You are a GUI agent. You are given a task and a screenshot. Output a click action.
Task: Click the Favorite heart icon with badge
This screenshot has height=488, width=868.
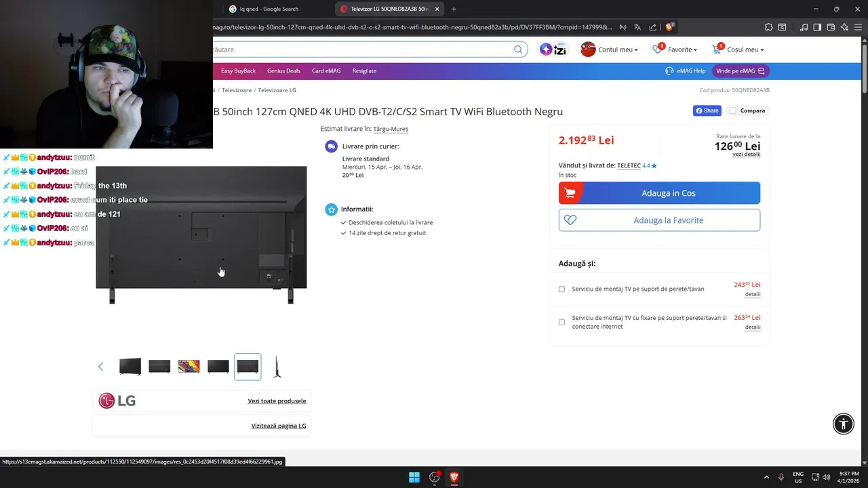pos(658,49)
